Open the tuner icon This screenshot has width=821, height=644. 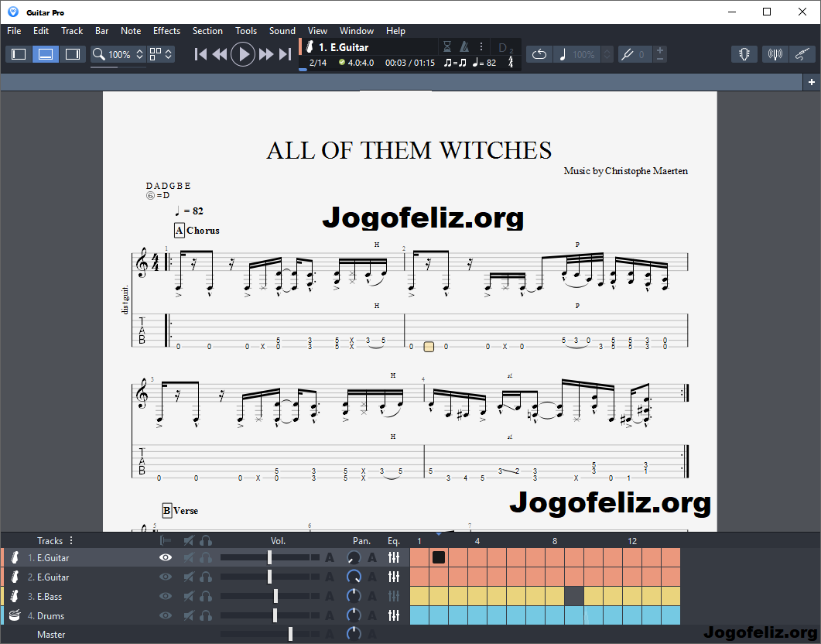tap(775, 54)
